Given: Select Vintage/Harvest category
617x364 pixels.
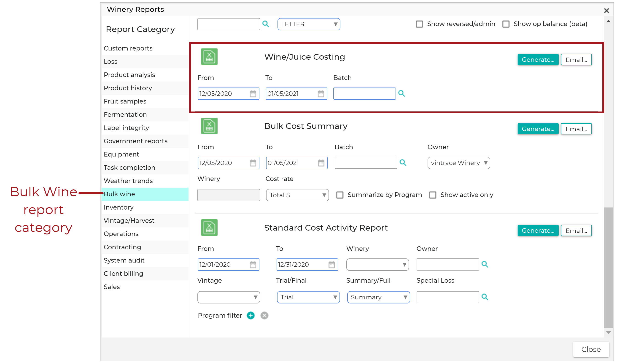Looking at the screenshot, I should [145, 221].
